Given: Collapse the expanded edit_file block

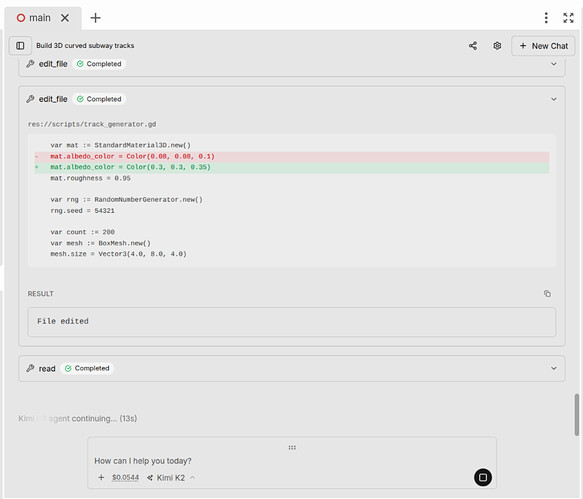Looking at the screenshot, I should (x=554, y=99).
